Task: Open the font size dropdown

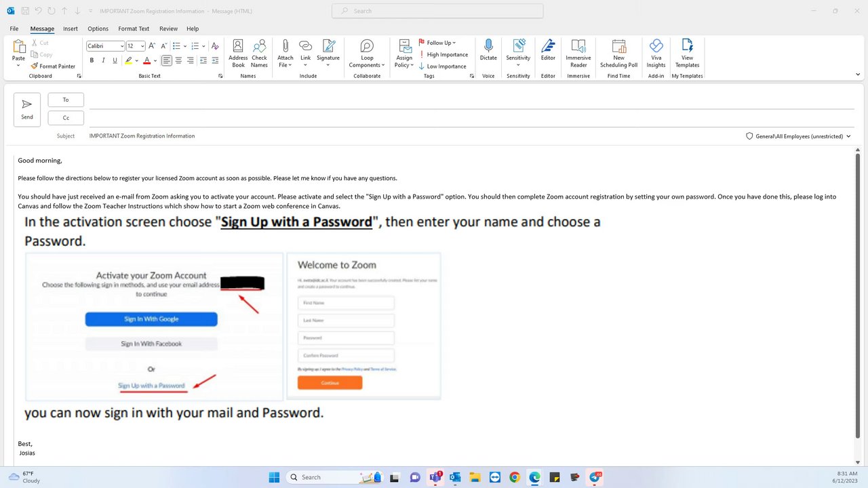Action: click(142, 46)
